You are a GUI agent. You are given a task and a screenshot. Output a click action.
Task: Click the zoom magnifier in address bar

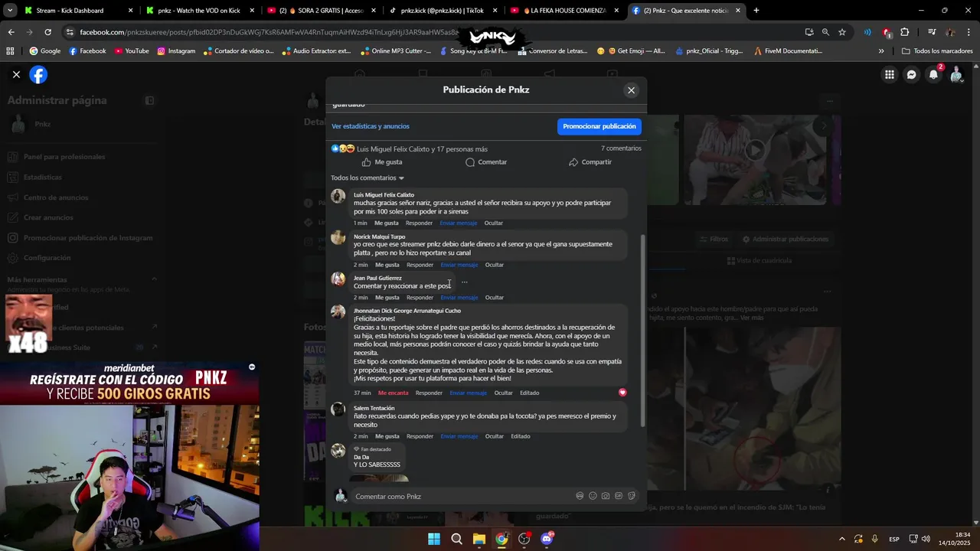coord(825,32)
